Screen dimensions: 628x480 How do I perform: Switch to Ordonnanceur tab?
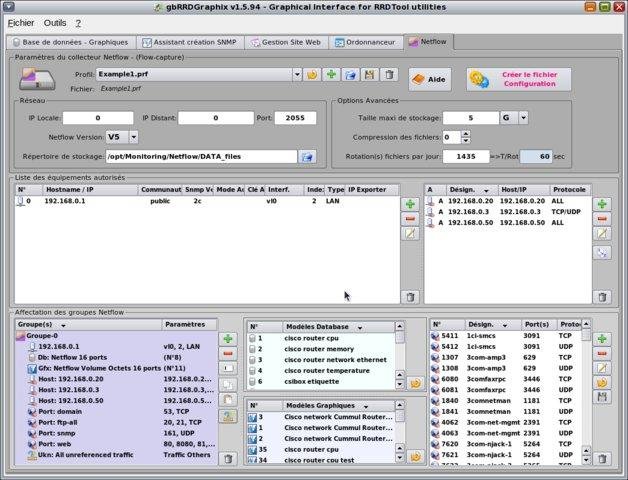(365, 42)
